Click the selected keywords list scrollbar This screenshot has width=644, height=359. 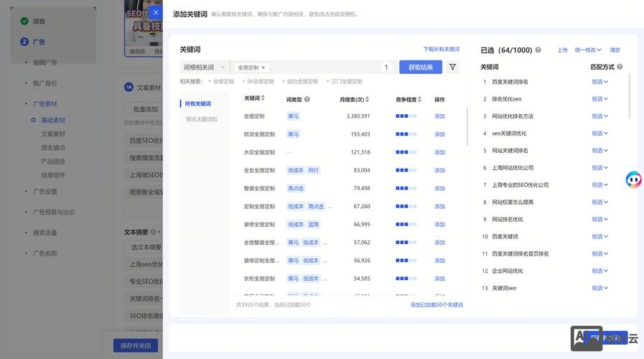tap(630, 96)
